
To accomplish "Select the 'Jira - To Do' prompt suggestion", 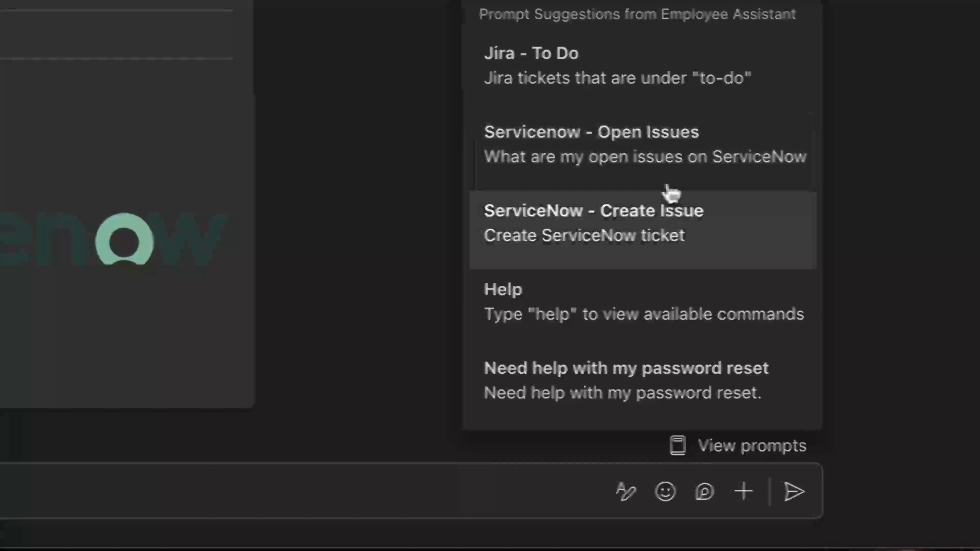I will click(x=531, y=53).
